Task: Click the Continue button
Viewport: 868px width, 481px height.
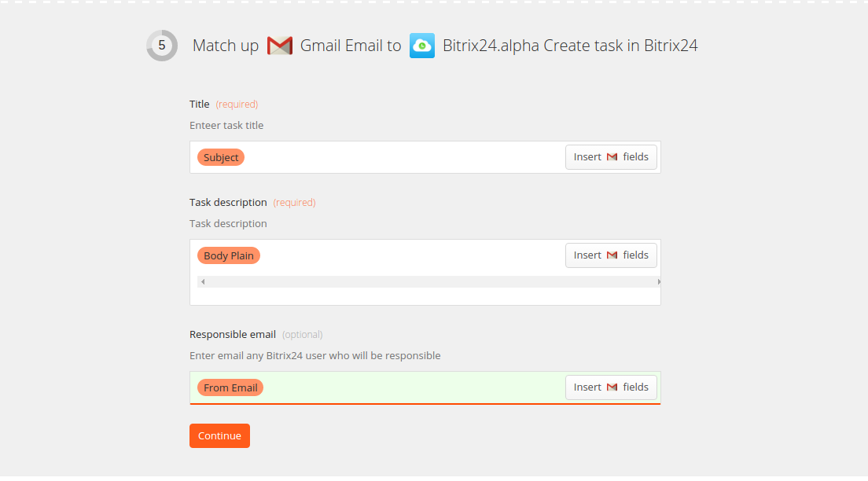Action: [x=220, y=435]
